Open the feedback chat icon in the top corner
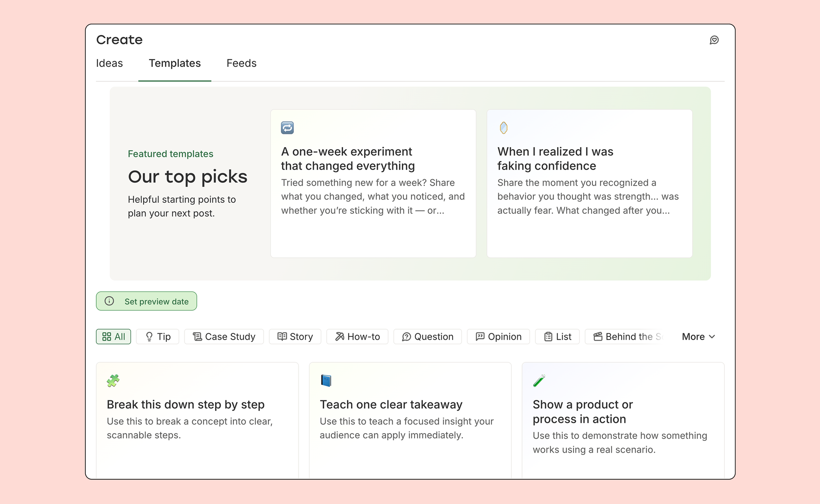This screenshot has height=504, width=820. click(x=714, y=39)
